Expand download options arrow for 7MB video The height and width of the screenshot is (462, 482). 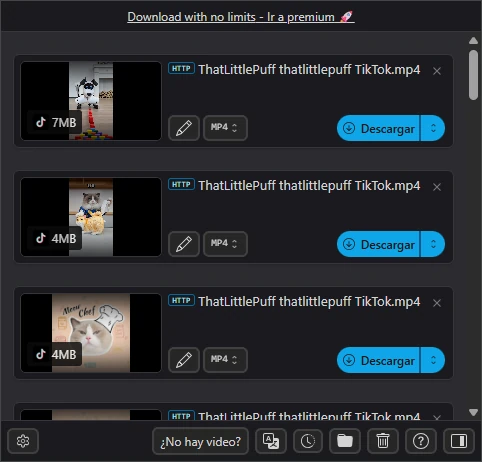tap(433, 128)
